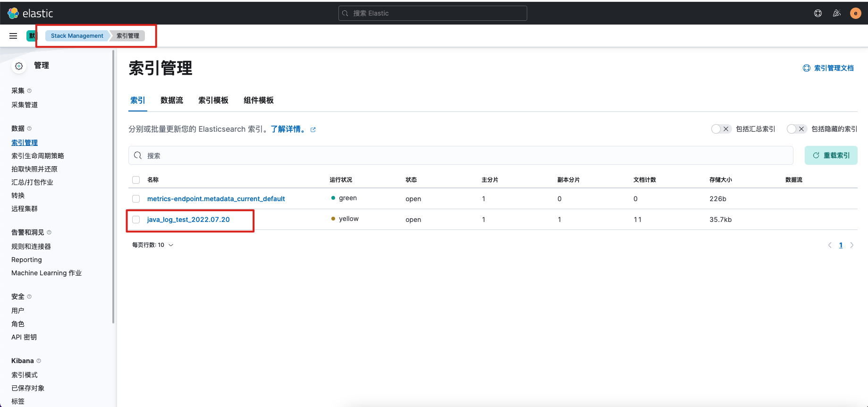Open 索引管理 in the sidebar
The height and width of the screenshot is (407, 868).
25,143
